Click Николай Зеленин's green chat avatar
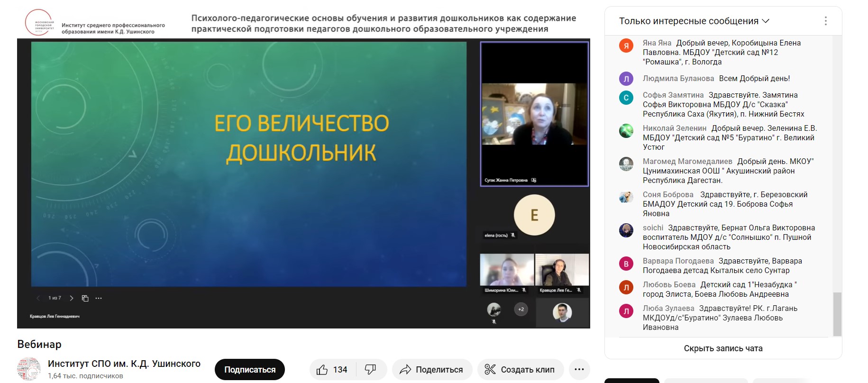The height and width of the screenshot is (383, 868). tap(626, 131)
